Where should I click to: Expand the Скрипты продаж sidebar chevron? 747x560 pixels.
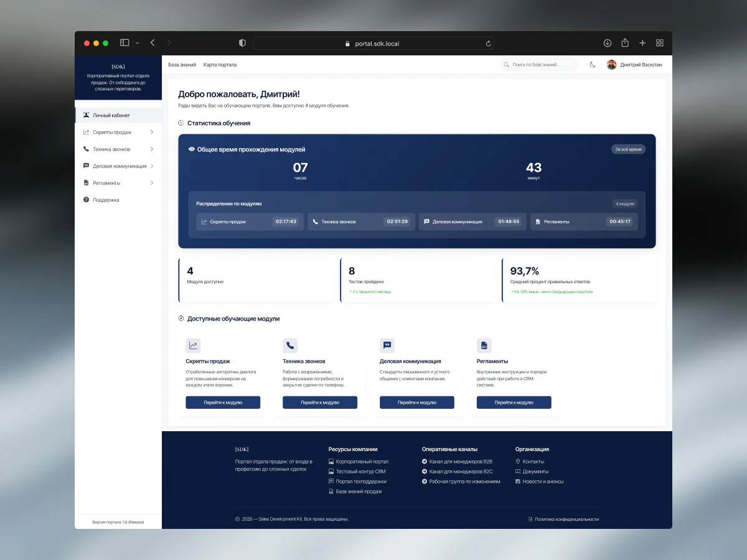click(x=152, y=132)
